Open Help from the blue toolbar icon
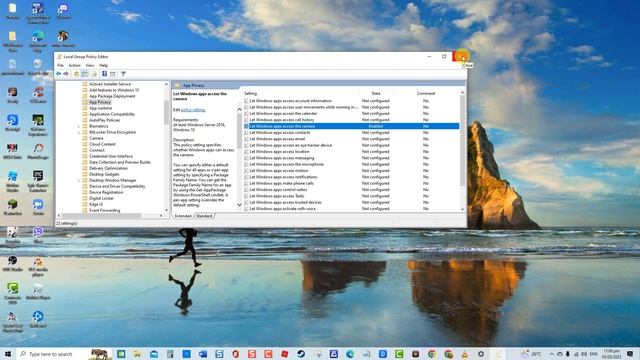 (x=104, y=74)
